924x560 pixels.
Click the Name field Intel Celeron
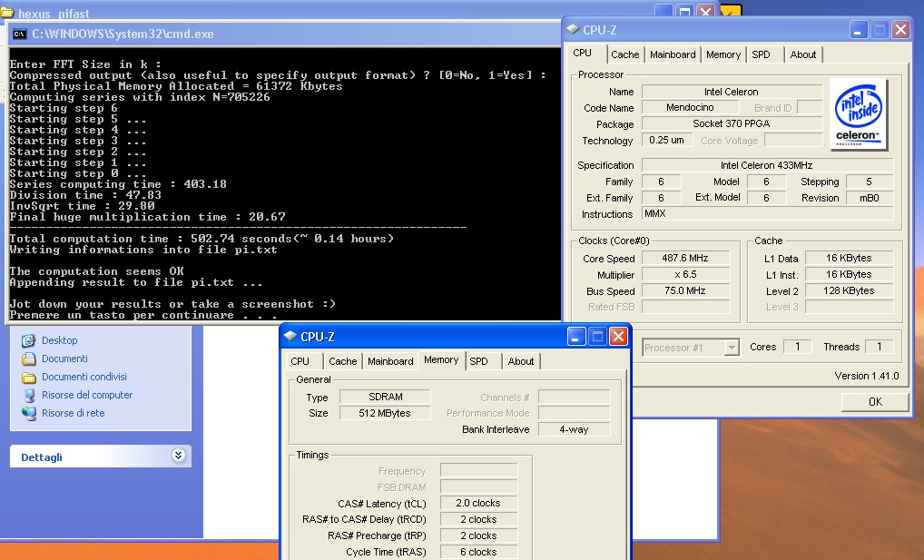click(x=732, y=92)
